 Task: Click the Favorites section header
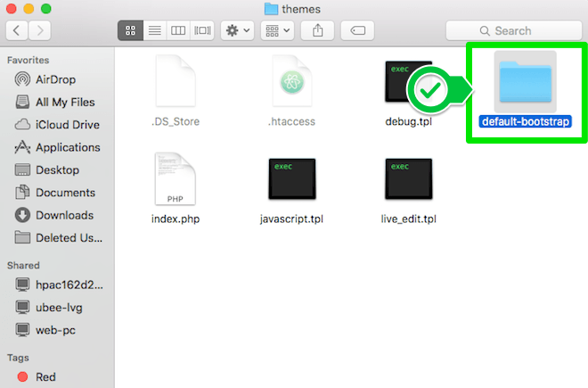pyautogui.click(x=29, y=60)
